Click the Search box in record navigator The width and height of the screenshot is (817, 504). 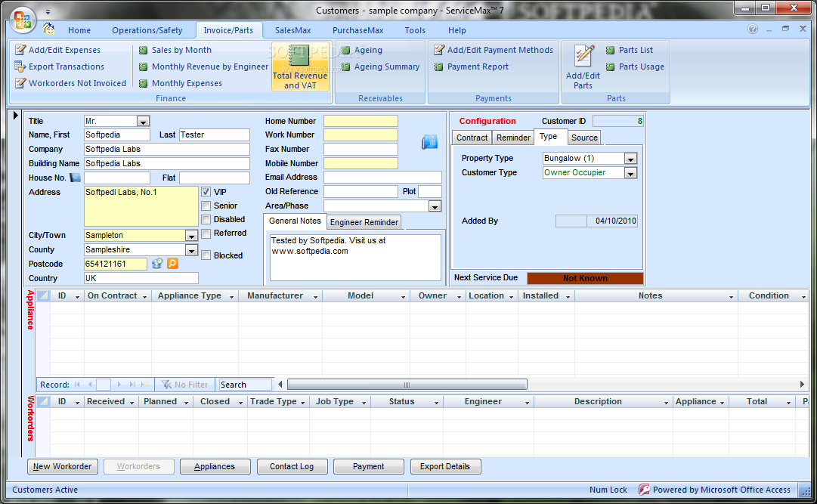(246, 385)
